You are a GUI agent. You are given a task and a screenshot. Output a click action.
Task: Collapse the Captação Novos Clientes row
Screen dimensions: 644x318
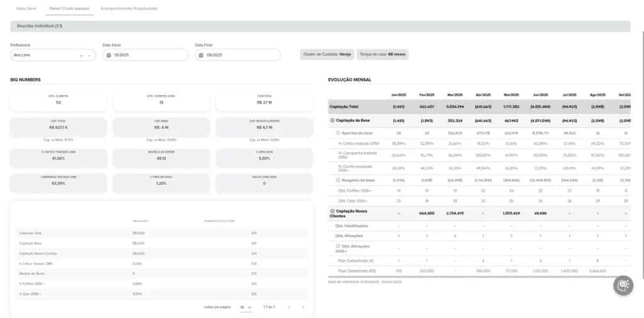[332, 211]
